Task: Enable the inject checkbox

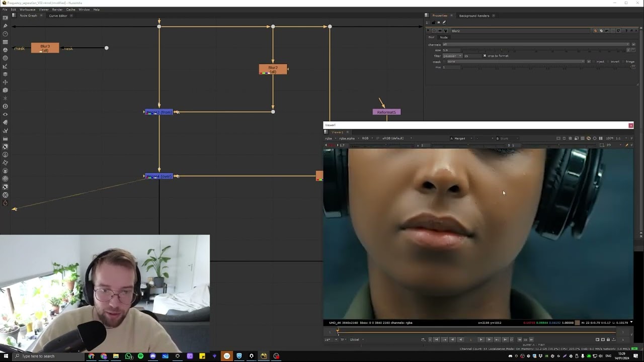Action: [594, 62]
